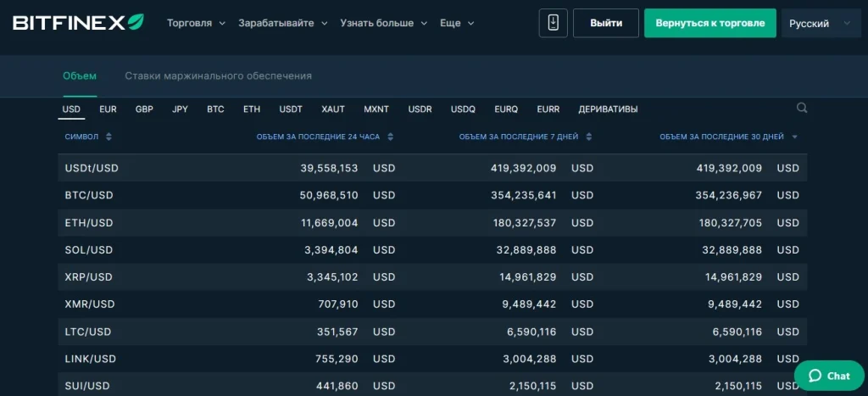Click the Bitfinex logo

[78, 23]
